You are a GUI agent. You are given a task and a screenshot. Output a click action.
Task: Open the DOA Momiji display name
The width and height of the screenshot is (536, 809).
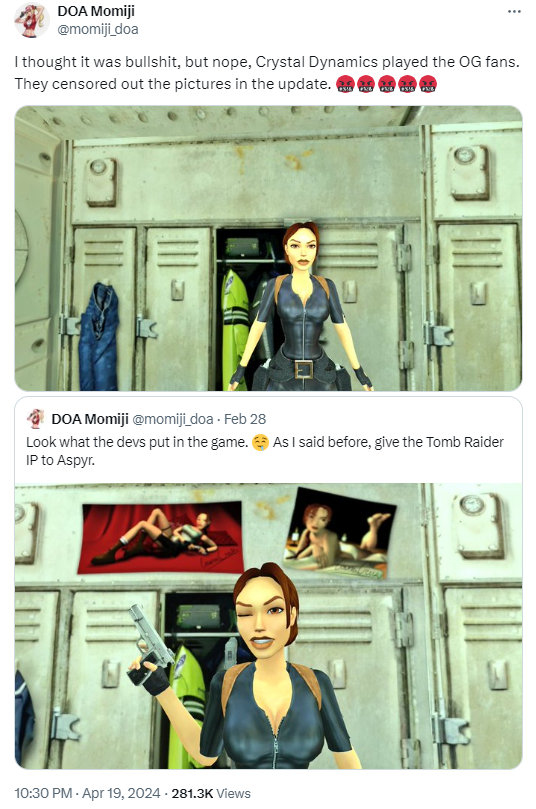coord(96,11)
